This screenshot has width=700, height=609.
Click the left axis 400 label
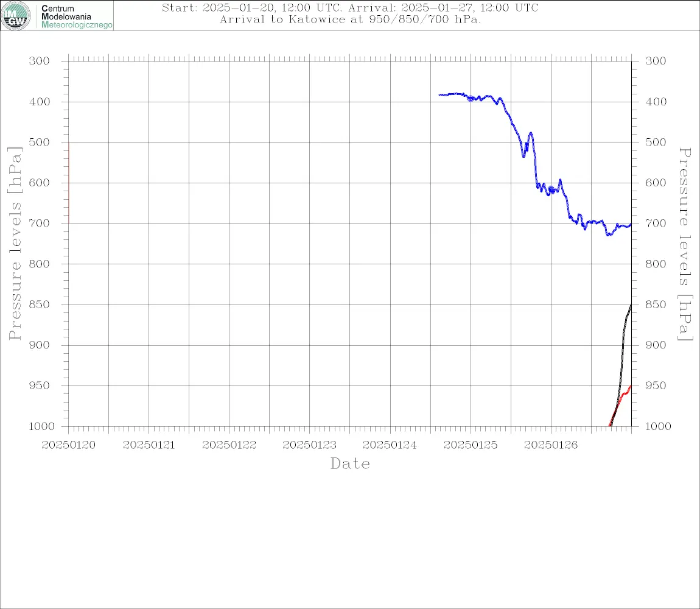[40, 102]
